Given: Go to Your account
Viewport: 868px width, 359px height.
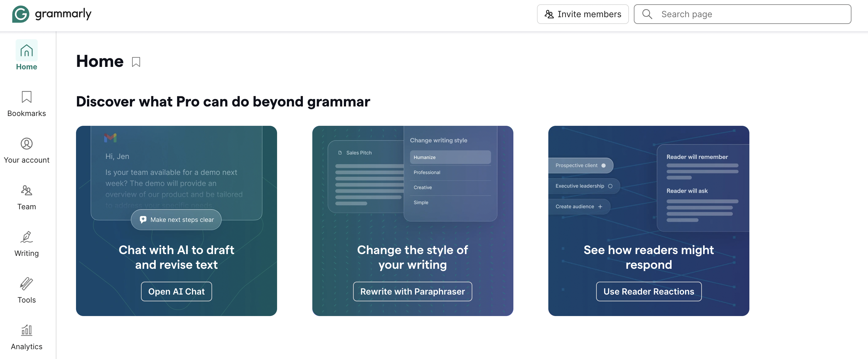Looking at the screenshot, I should point(27,150).
